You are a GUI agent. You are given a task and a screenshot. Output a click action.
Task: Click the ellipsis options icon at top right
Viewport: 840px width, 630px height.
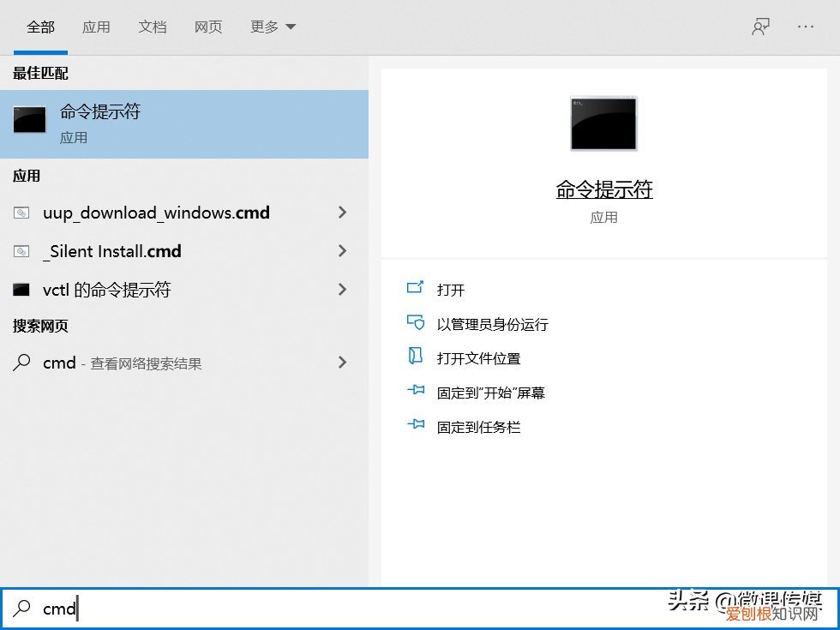805,27
